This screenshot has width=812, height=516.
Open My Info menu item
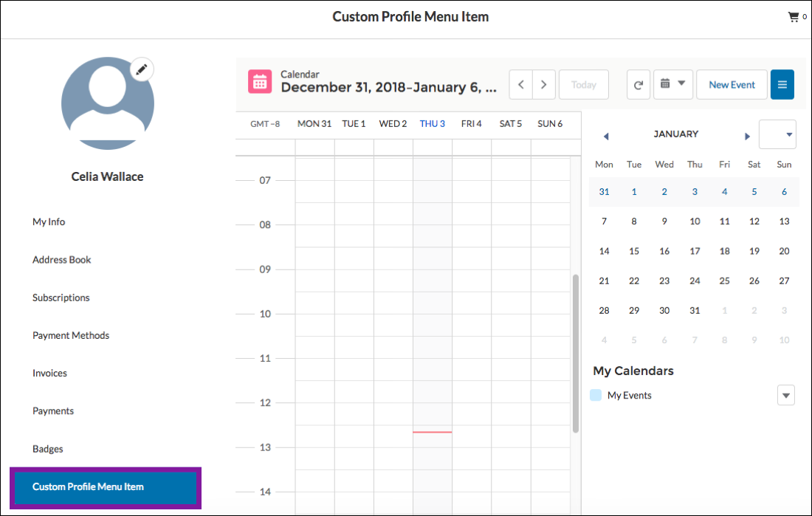[x=49, y=222]
